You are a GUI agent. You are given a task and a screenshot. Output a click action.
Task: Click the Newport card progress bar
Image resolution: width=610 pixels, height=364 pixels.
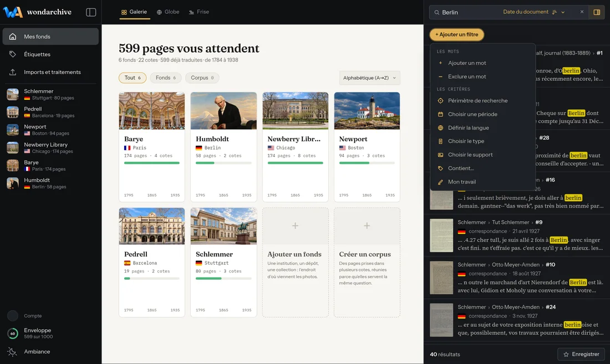tap(367, 163)
